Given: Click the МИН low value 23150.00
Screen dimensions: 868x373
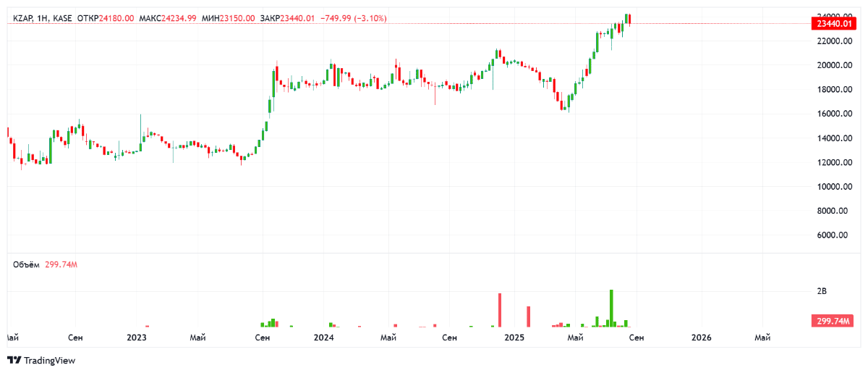Looking at the screenshot, I should click(239, 18).
